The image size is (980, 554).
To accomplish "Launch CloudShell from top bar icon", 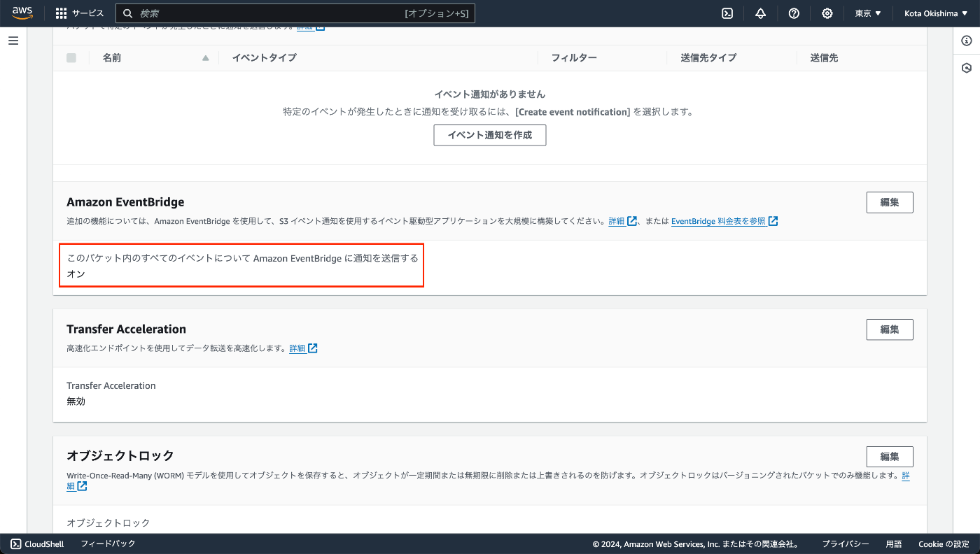I will (x=727, y=13).
